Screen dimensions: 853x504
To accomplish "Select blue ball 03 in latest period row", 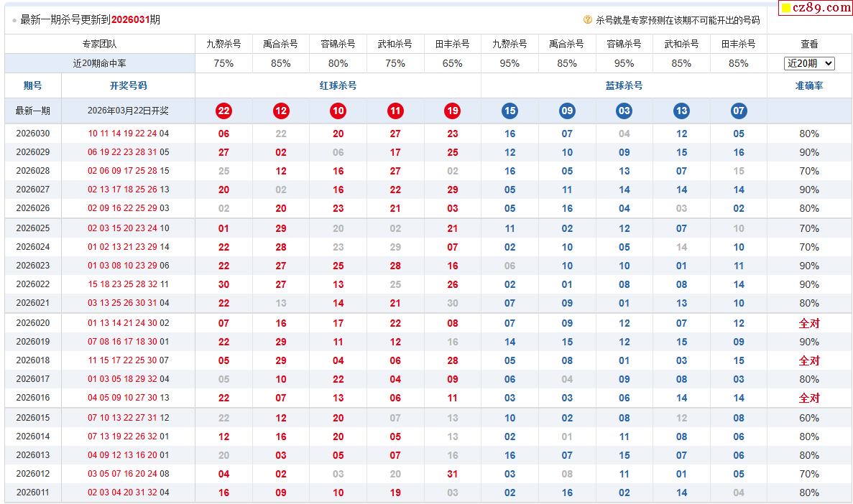I will (624, 111).
